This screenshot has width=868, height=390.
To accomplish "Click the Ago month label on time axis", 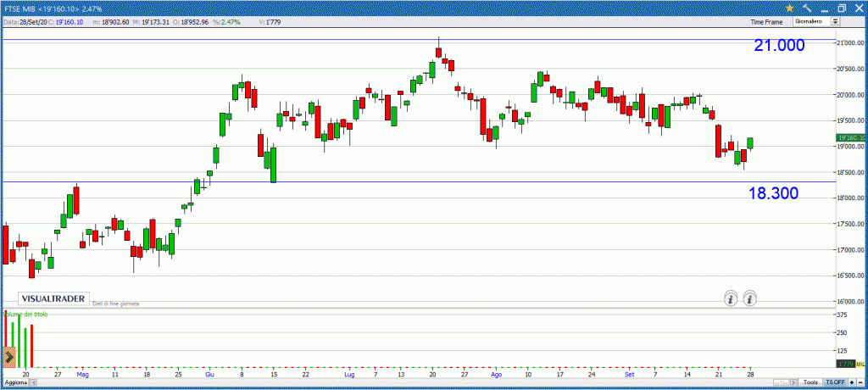I will (x=496, y=375).
